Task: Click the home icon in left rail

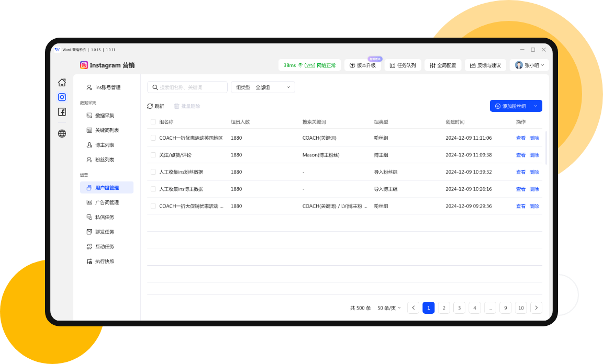Action: point(62,82)
